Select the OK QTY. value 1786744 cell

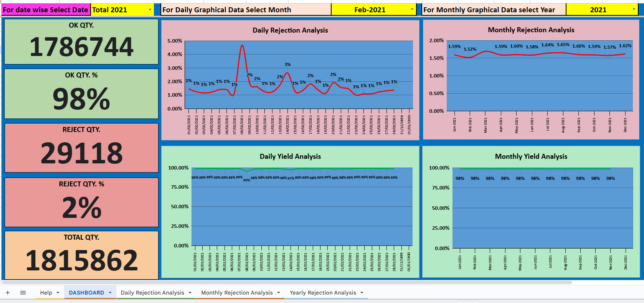81,47
